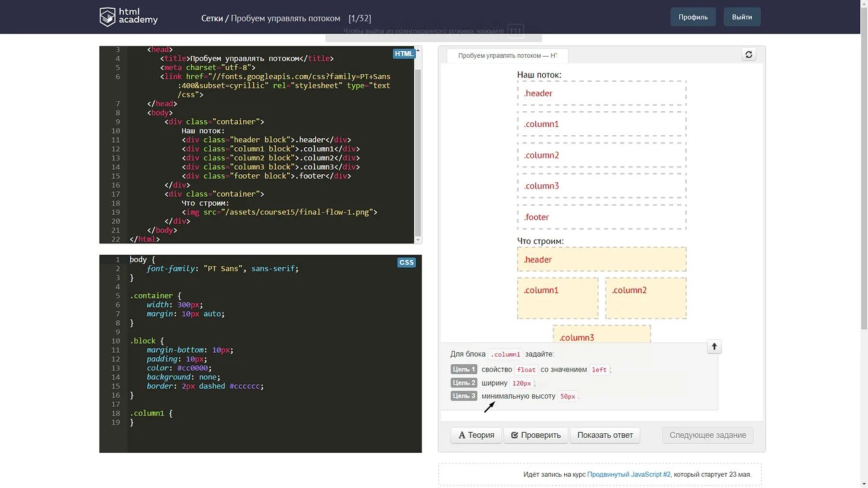Click the HTML editor vertical scrollbar

click(x=418, y=145)
